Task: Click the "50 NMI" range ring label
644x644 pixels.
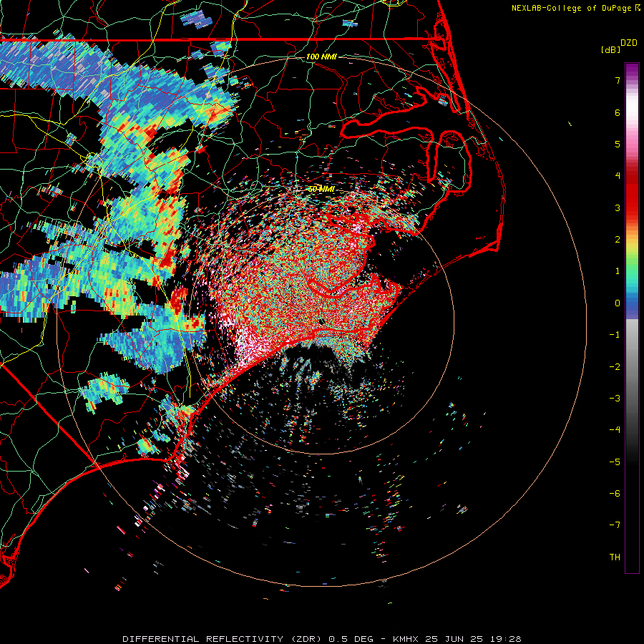Action: point(321,189)
